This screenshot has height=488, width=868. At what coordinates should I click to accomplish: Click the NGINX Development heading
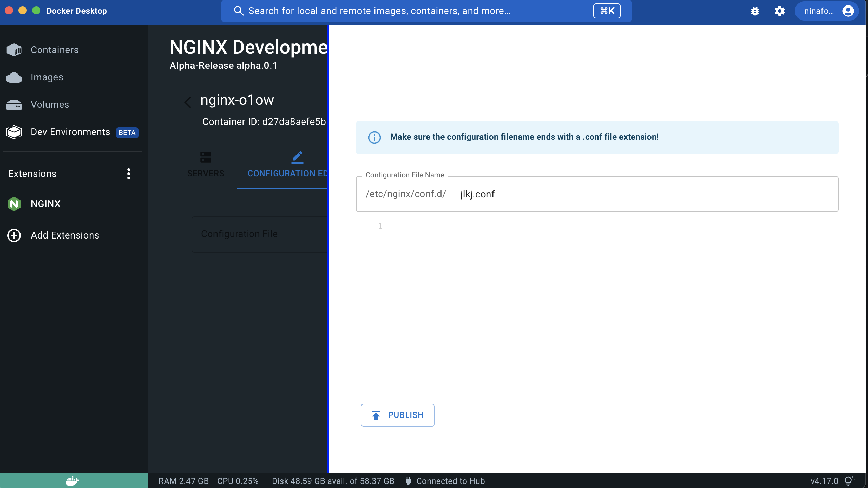pos(249,47)
